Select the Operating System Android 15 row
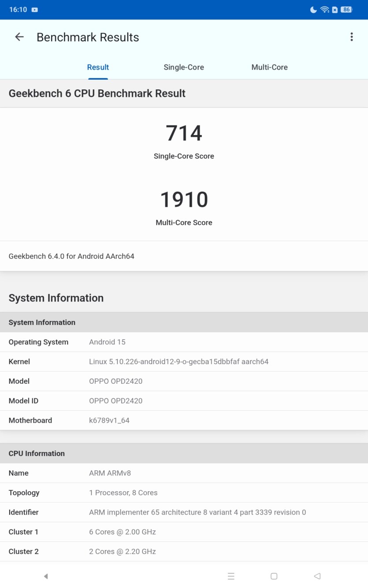Viewport: 368px width, 588px height. coord(184,342)
